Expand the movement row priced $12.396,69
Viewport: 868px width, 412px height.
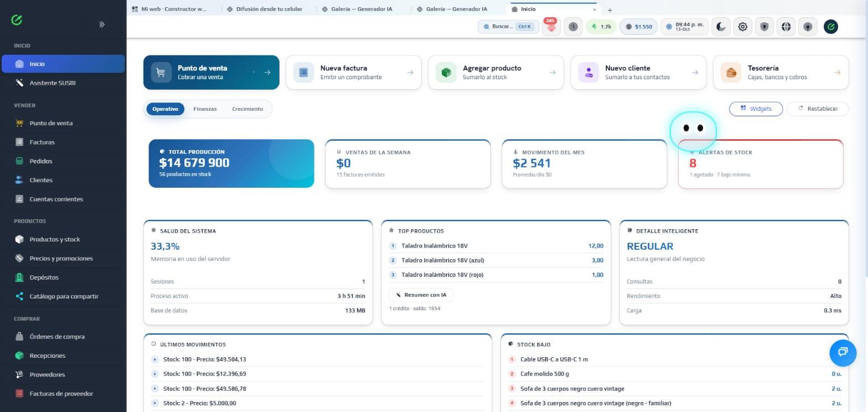point(318,374)
